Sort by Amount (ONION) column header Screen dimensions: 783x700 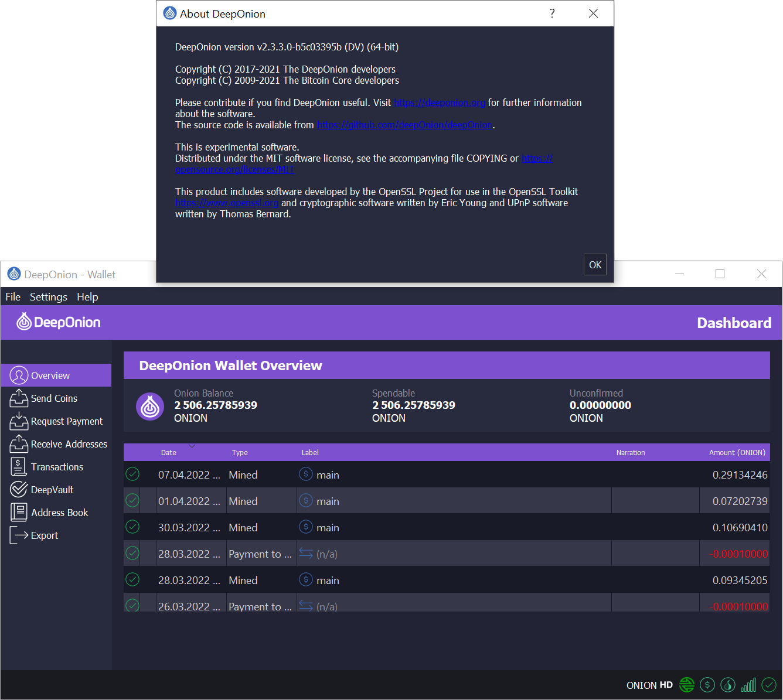(737, 452)
